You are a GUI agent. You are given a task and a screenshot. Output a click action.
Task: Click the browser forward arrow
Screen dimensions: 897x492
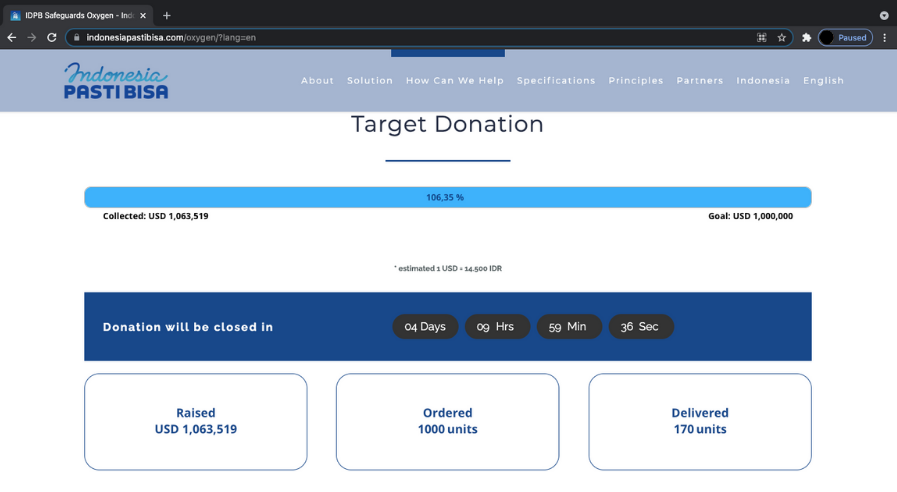click(x=32, y=38)
